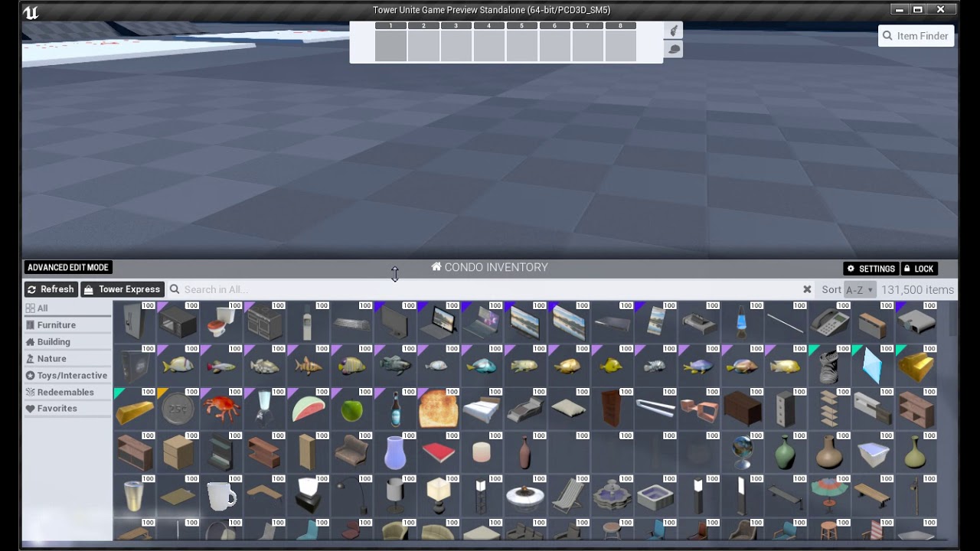The image size is (980, 551).
Task: Pick the stone fountain item
Action: coord(612,496)
